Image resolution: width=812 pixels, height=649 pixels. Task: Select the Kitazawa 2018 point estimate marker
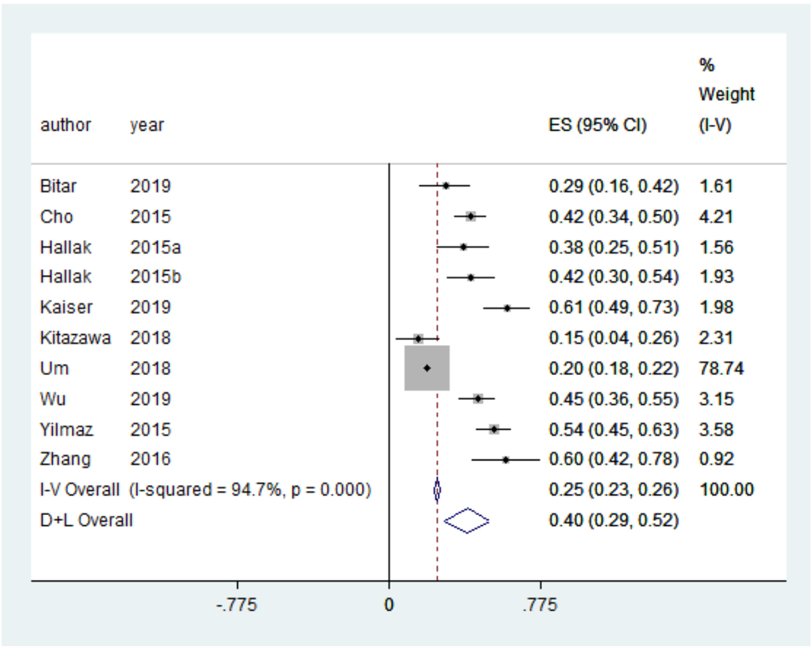[418, 339]
